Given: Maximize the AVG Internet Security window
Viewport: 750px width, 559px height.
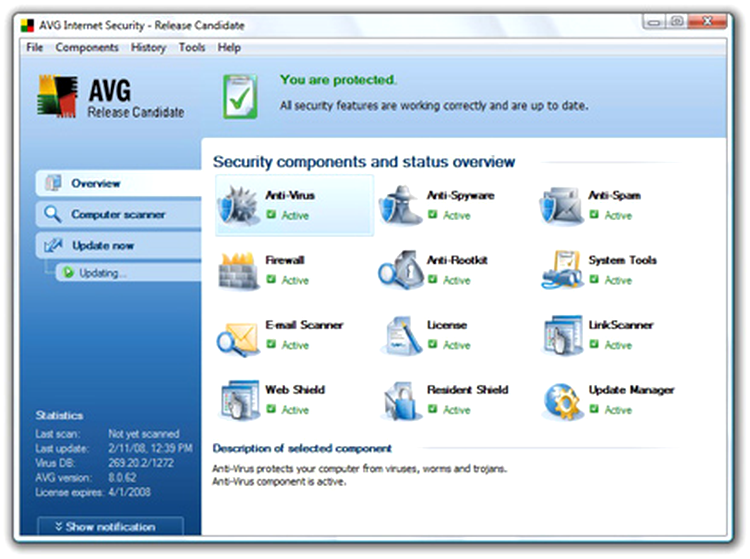Looking at the screenshot, I should pos(676,21).
